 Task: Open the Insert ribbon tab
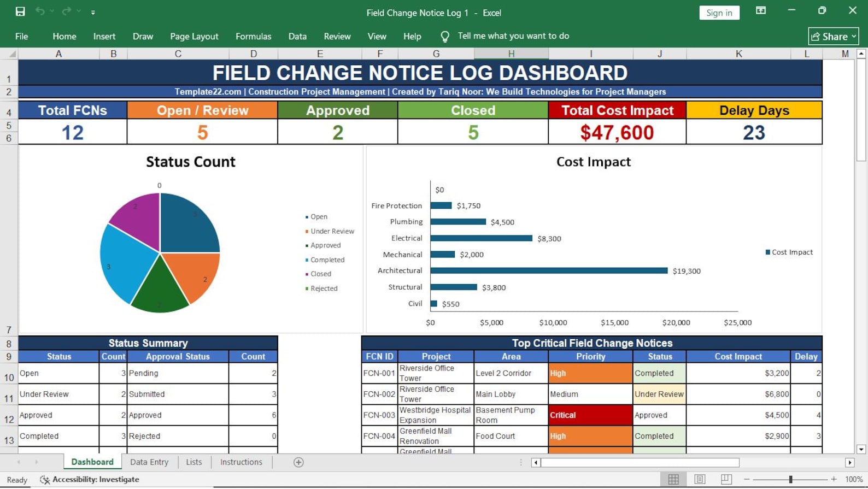click(x=104, y=37)
